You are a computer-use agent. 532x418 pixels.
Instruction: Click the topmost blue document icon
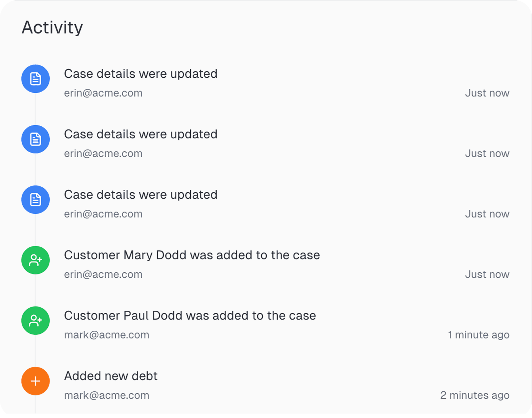point(35,79)
